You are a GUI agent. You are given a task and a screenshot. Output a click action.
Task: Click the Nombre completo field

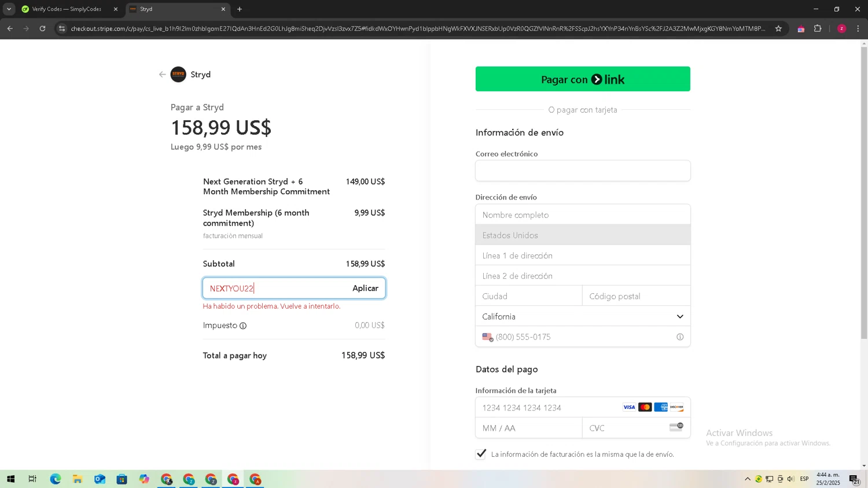583,215
